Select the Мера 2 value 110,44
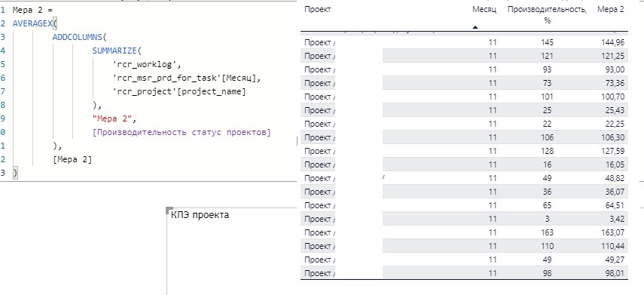 [x=613, y=246]
